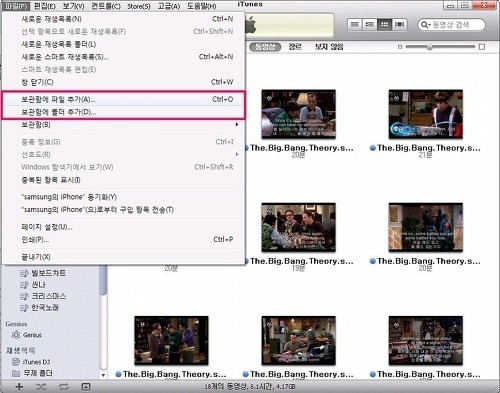Expand the 보관함(B) submenu arrow
Screen dimensions: 500x393
(237, 124)
